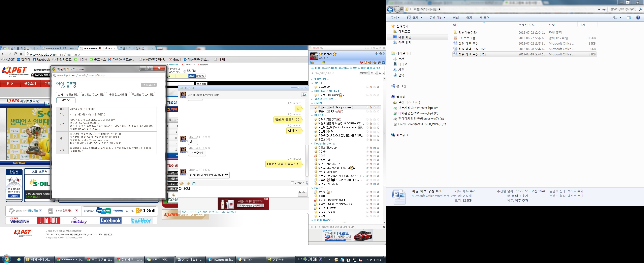Click 목록 보기 button in popup
Image resolution: width=644 pixels, height=263 pixels.
[149, 85]
